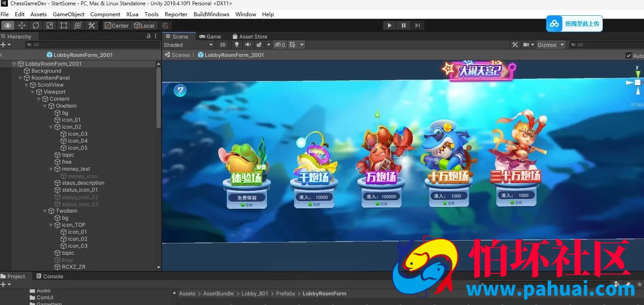Image resolution: width=644 pixels, height=305 pixels.
Task: Toggle scene lighting bulb icon
Action: coord(237,45)
